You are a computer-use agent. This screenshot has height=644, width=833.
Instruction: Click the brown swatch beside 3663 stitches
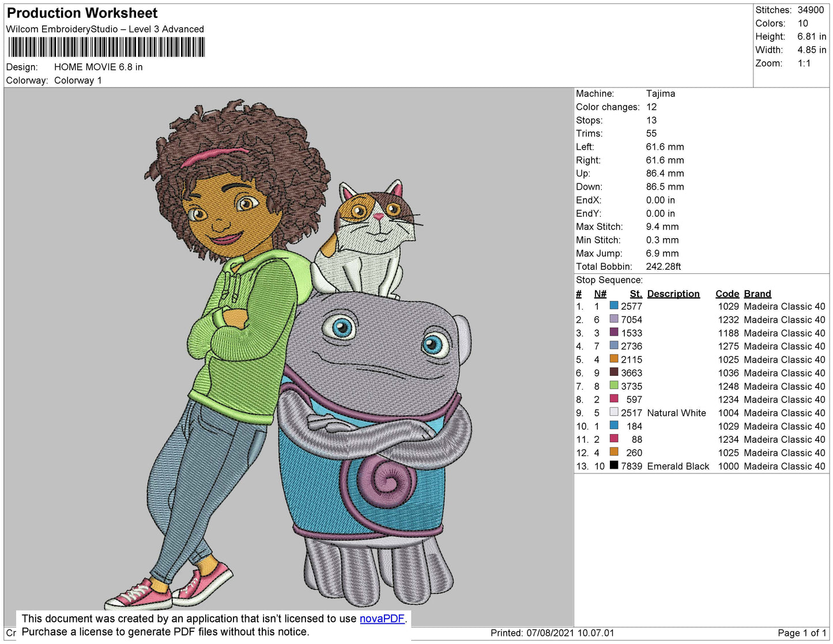[614, 373]
